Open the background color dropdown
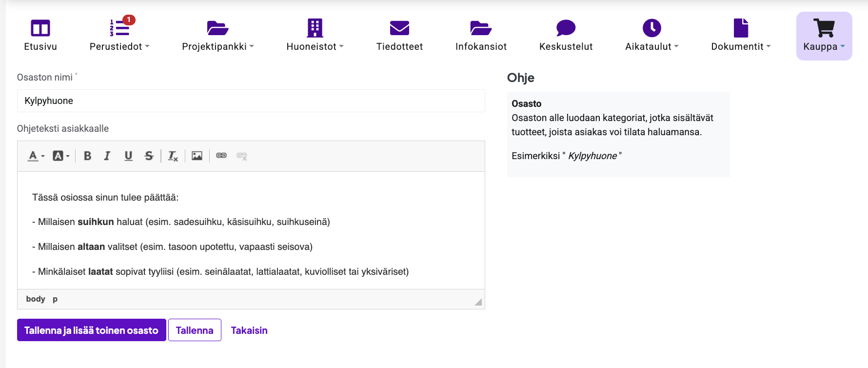Screen dimensions: 868x368 coord(61,156)
